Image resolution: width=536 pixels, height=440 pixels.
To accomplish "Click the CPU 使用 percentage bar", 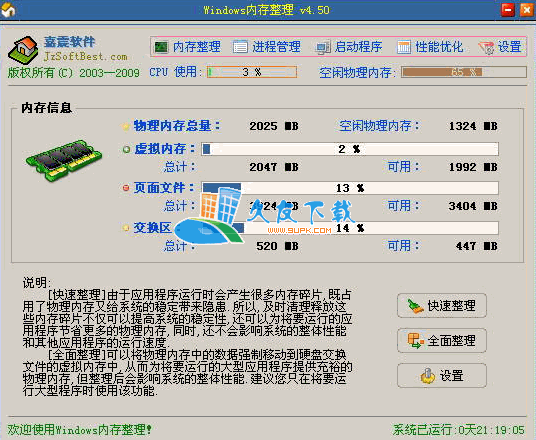I will pos(252,72).
